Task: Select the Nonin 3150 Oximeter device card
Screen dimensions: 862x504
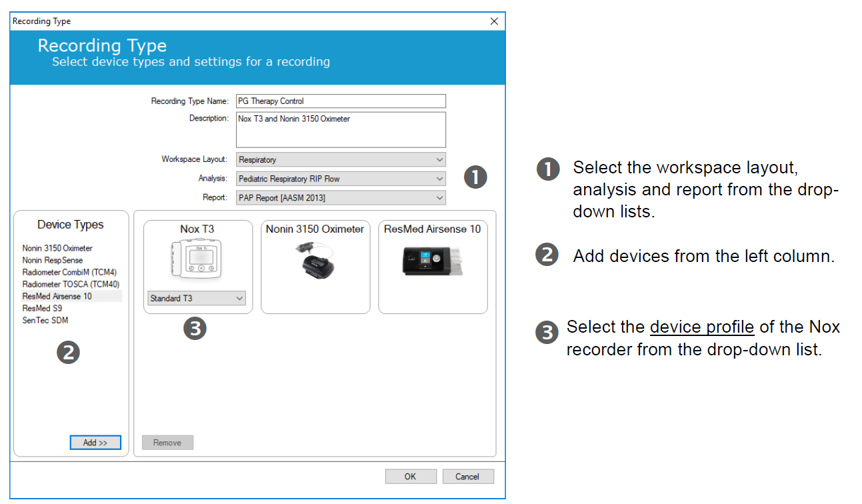Action: click(315, 267)
